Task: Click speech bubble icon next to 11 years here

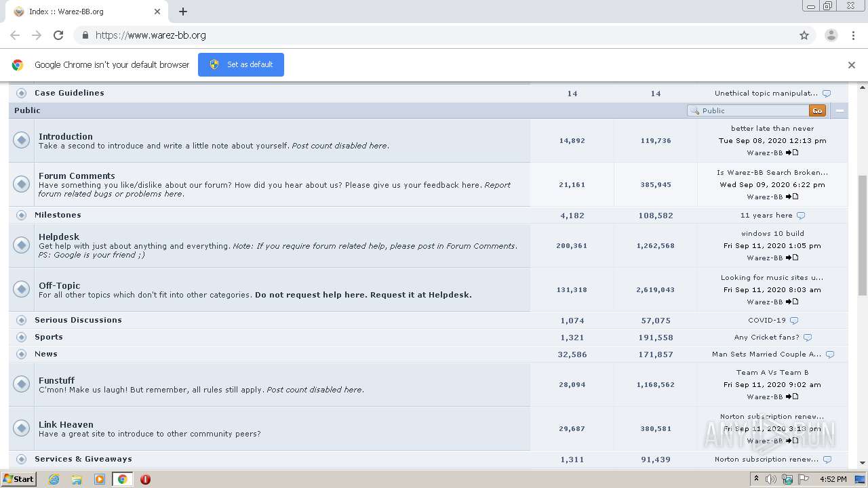Action: 801,216
